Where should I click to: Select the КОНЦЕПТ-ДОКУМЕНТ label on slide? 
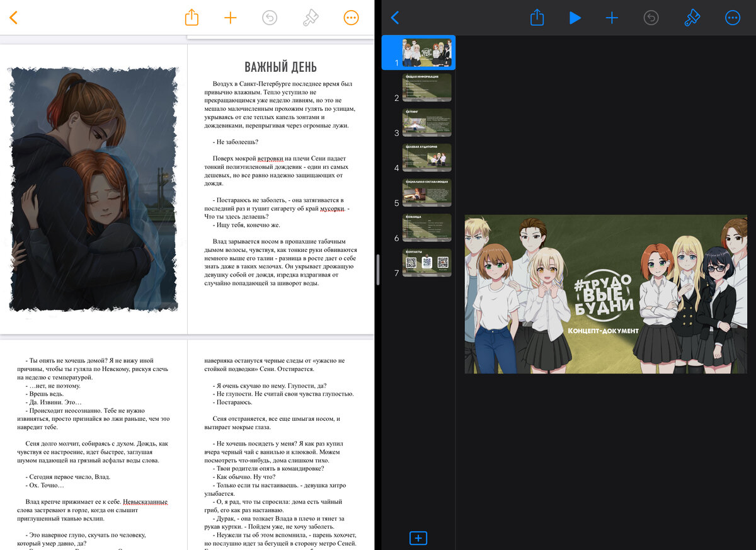click(603, 331)
